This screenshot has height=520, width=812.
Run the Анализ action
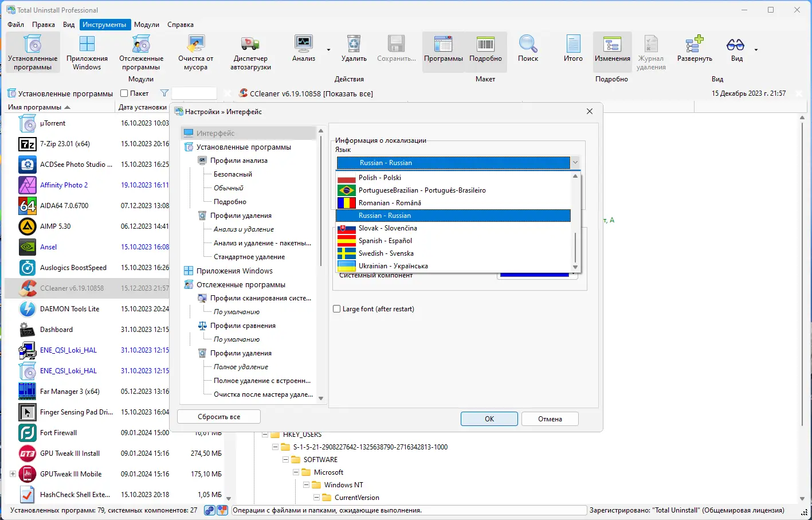(303, 48)
